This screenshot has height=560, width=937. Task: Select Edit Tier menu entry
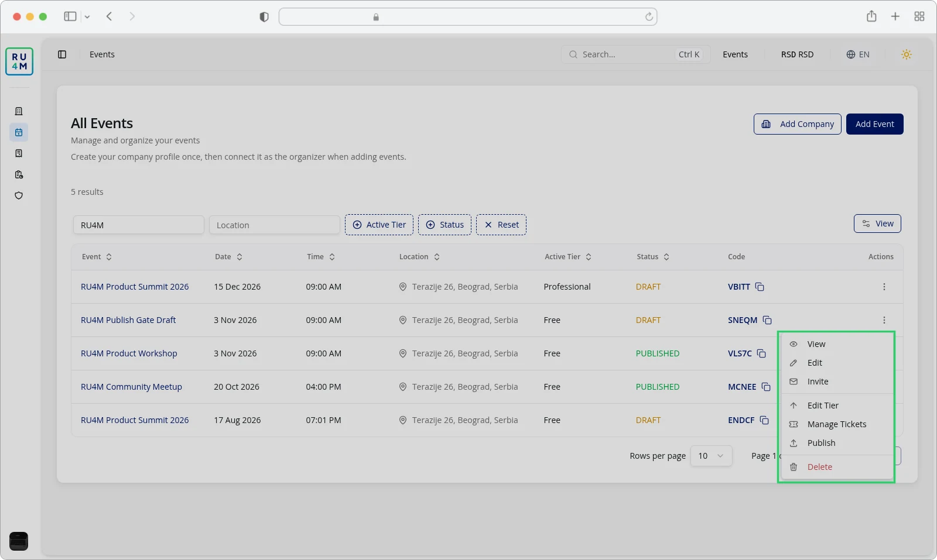tap(836, 406)
